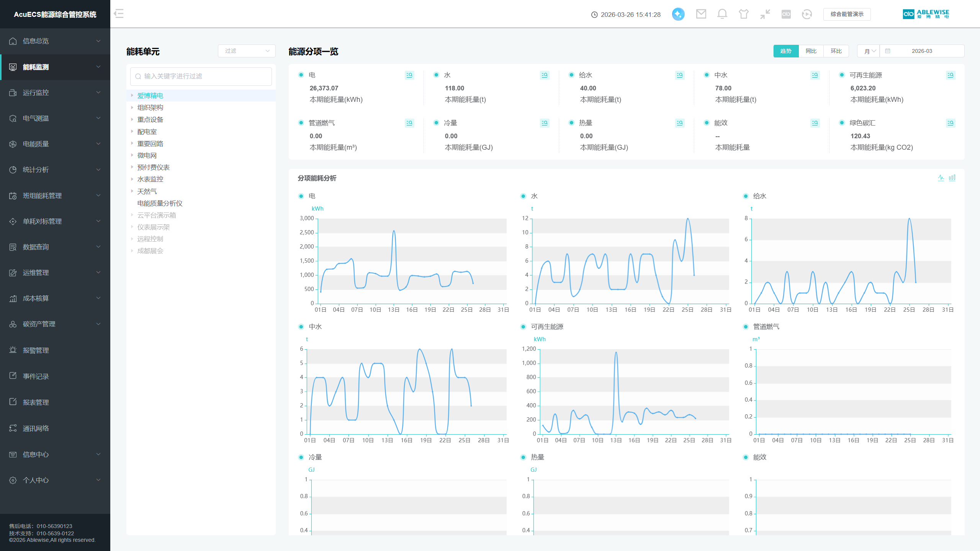980x551 pixels.
Task: Collapse the sidebar with menu fold icon
Action: click(x=119, y=14)
